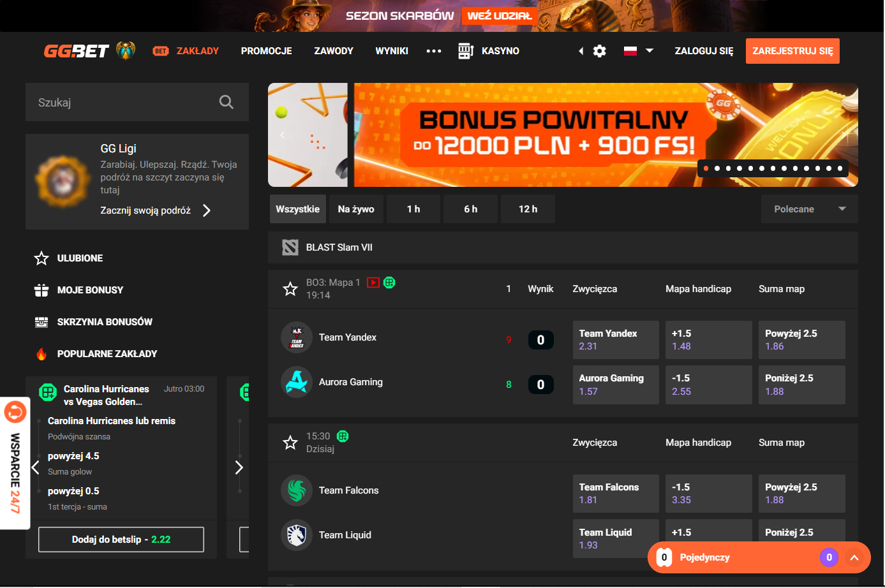Click the Aurora Gaming logo
The width and height of the screenshot is (885, 588).
click(297, 382)
